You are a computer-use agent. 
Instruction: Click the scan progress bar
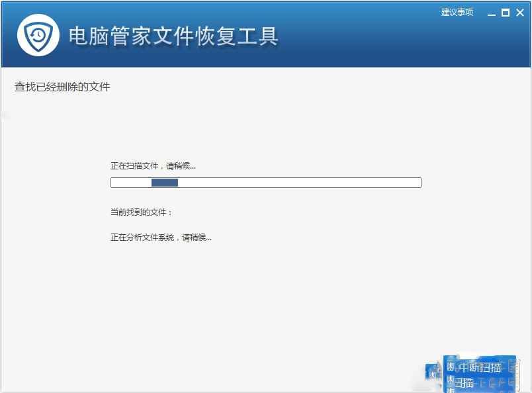coord(265,182)
